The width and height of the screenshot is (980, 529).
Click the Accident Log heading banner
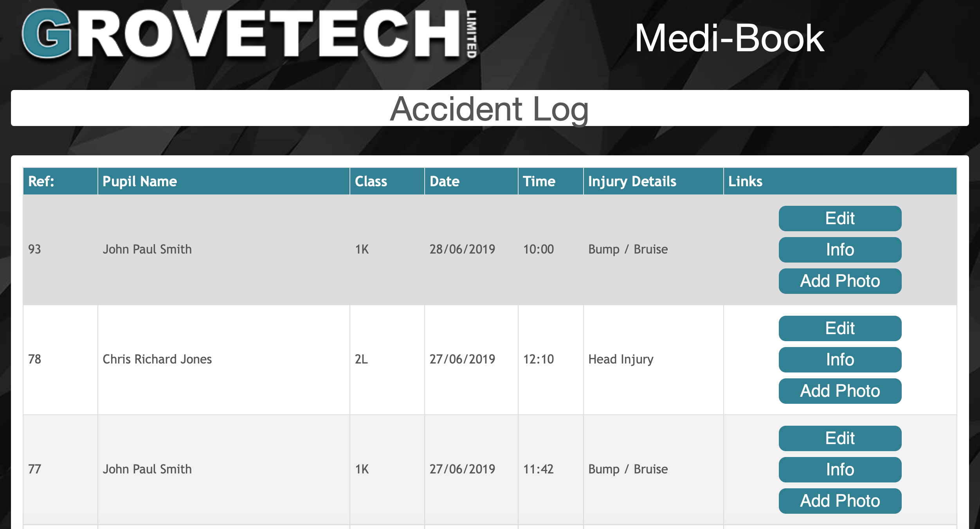click(490, 108)
